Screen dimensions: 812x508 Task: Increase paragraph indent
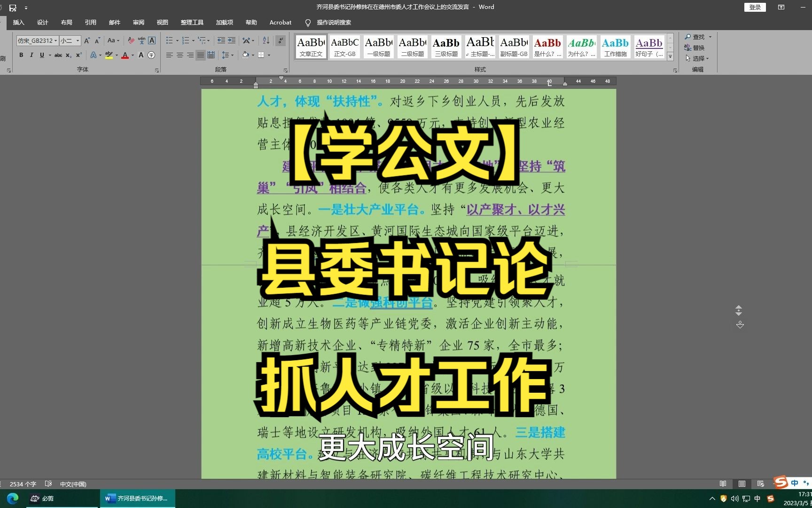click(x=232, y=40)
